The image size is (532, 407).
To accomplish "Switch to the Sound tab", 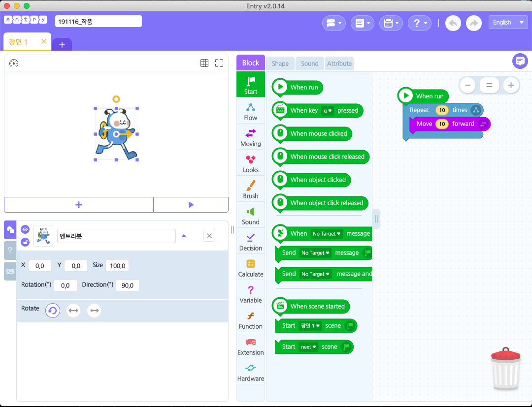I will coord(309,63).
